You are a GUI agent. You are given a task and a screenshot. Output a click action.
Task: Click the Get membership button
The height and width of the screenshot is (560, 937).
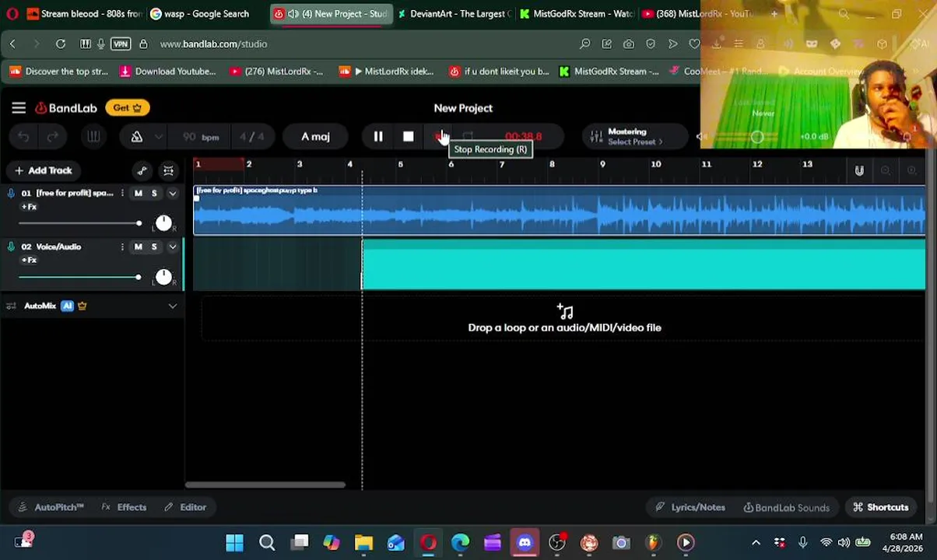128,108
